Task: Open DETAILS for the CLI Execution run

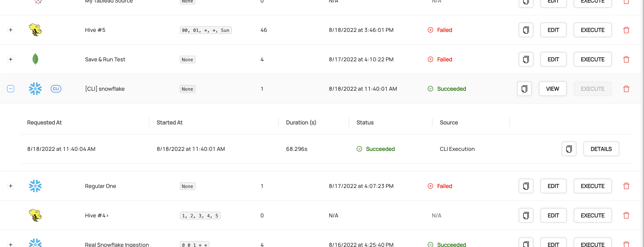Action: click(601, 149)
